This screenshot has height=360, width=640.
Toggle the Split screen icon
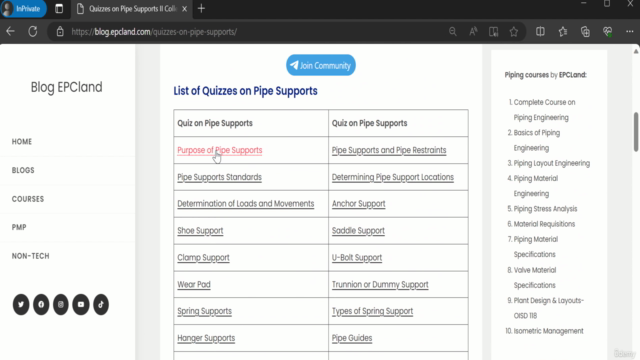tap(540, 31)
